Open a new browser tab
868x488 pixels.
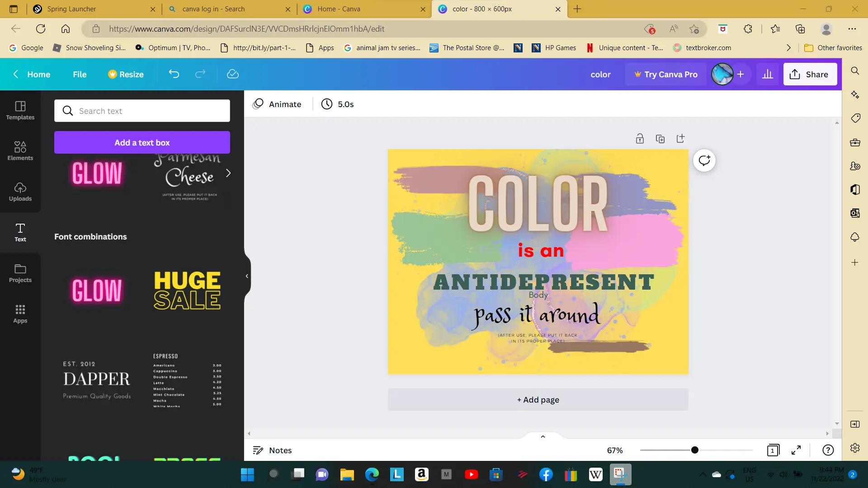577,9
